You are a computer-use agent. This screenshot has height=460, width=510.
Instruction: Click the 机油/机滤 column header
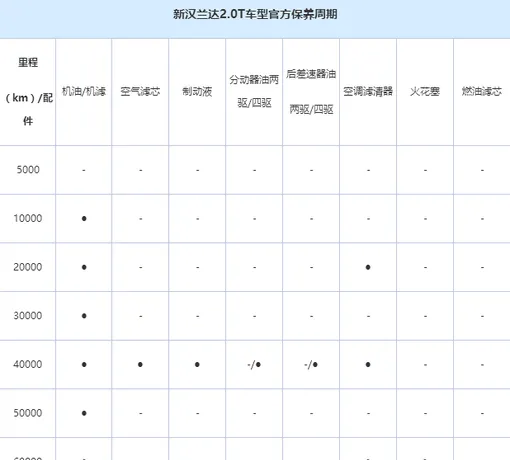click(84, 91)
